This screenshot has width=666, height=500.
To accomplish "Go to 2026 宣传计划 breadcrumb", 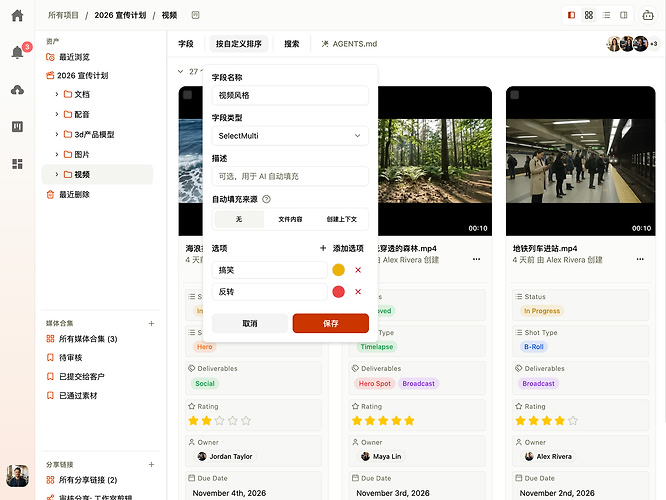I will [x=120, y=15].
